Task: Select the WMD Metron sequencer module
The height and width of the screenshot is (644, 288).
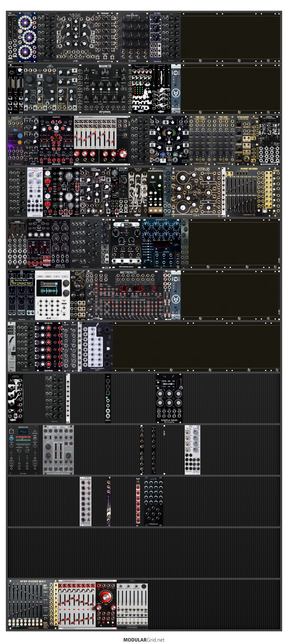Action: [x=128, y=295]
